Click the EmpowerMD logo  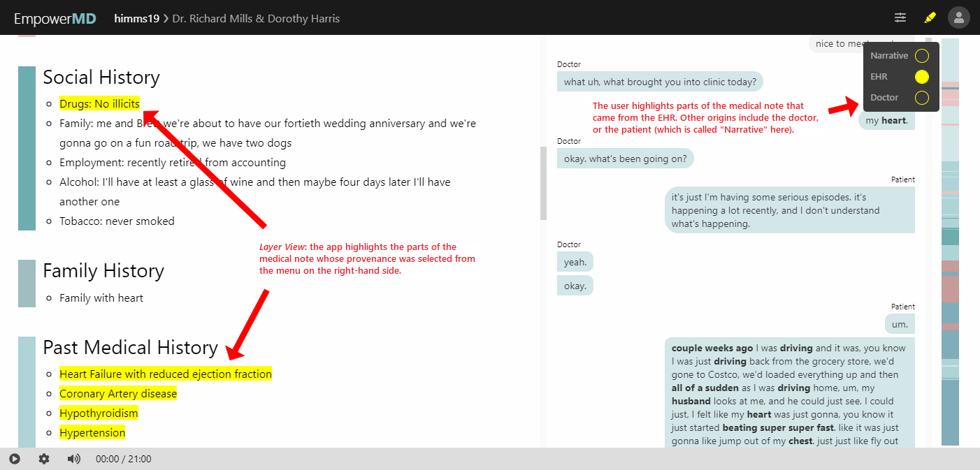coord(55,18)
